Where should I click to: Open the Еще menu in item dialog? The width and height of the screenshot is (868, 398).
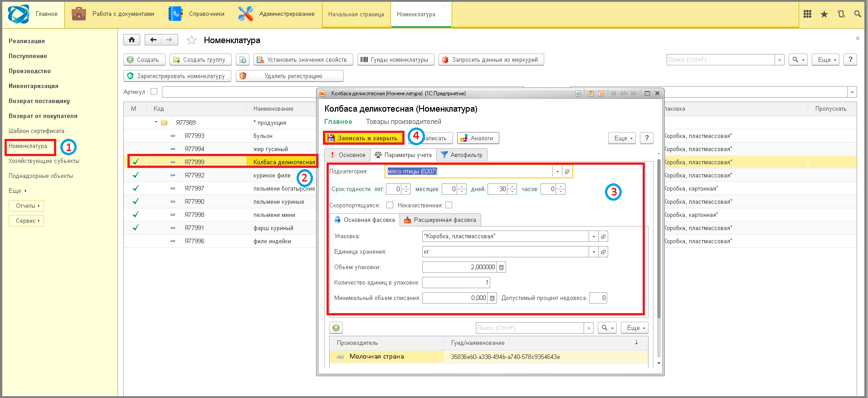pyautogui.click(x=622, y=138)
